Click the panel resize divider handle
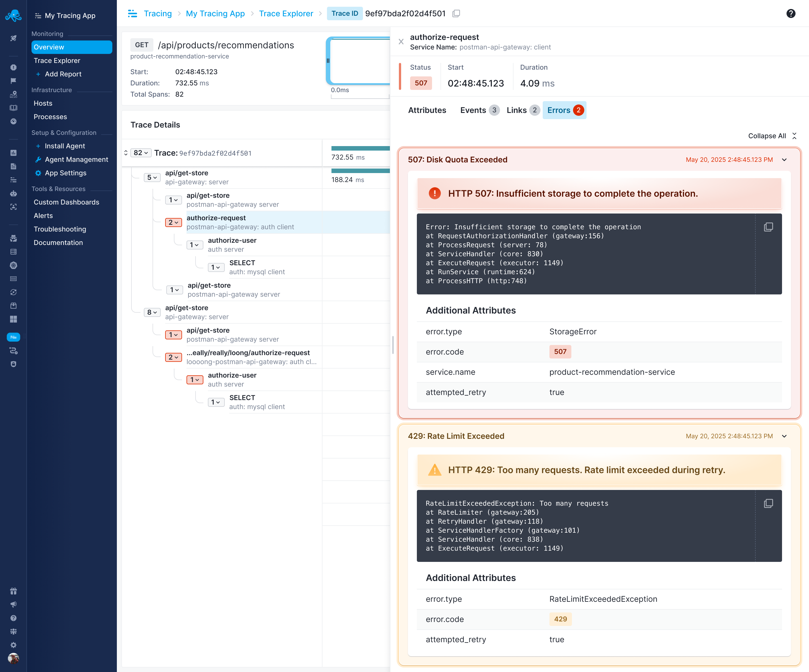 pyautogui.click(x=392, y=345)
